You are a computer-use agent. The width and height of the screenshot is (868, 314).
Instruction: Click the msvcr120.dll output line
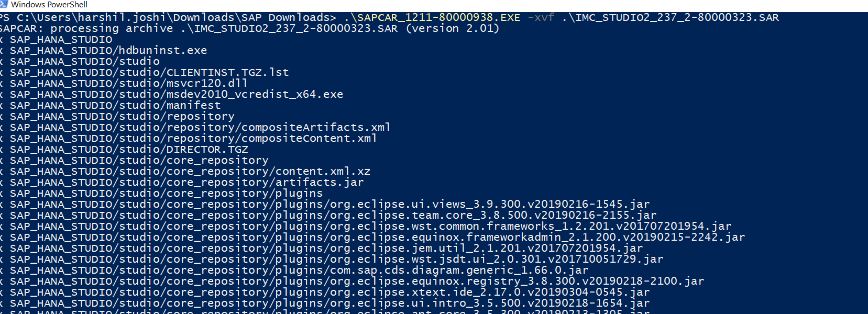(x=129, y=84)
